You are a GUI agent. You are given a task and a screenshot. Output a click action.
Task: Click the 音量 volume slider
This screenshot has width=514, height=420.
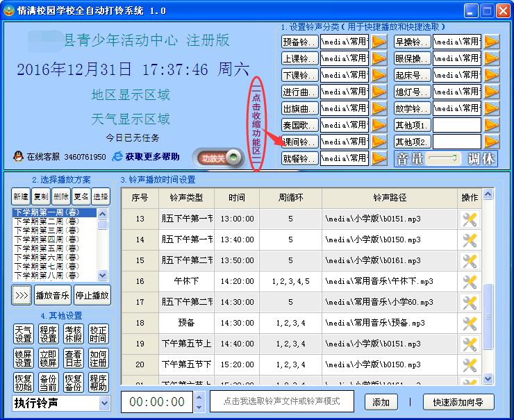coord(445,159)
